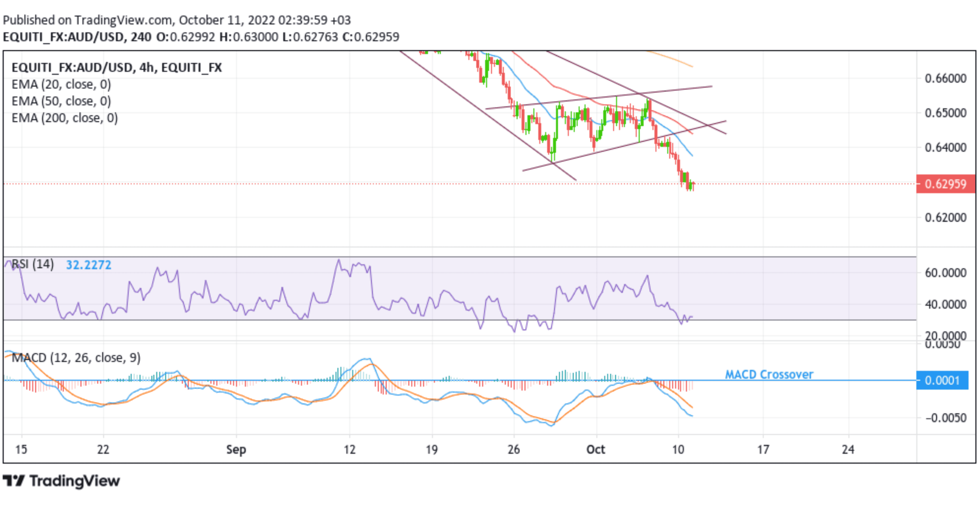Click the red 0.62959 current price tag
The width and height of the screenshot is (980, 512).
tap(945, 184)
